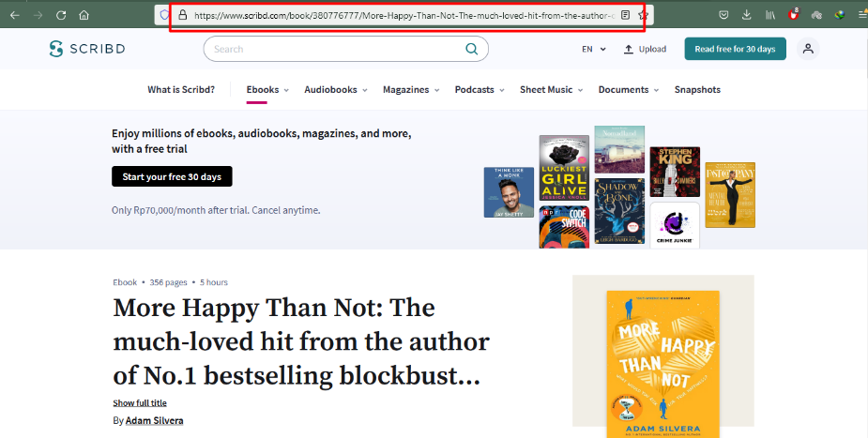Bookmark this page with the star icon

(x=643, y=16)
